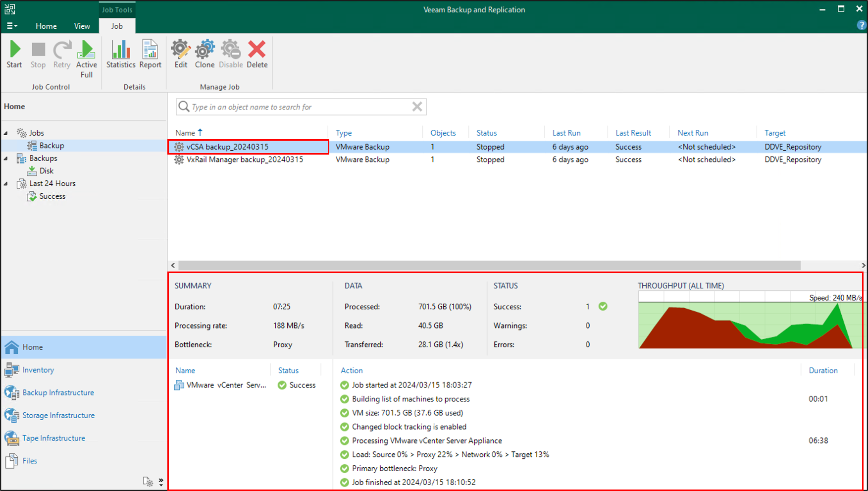Click 'Primary bottleneck: Proxy' log entry

coord(395,468)
